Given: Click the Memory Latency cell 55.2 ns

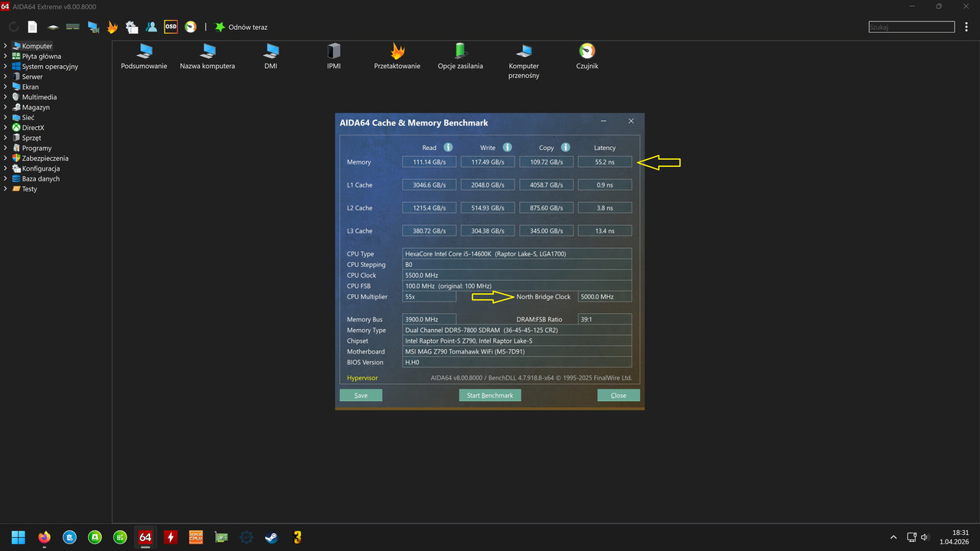Looking at the screenshot, I should pyautogui.click(x=605, y=162).
